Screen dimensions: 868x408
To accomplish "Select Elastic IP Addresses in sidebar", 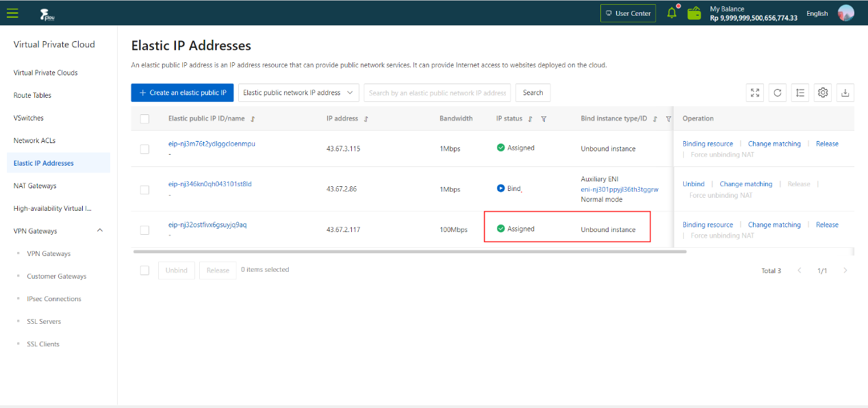I will [x=58, y=163].
